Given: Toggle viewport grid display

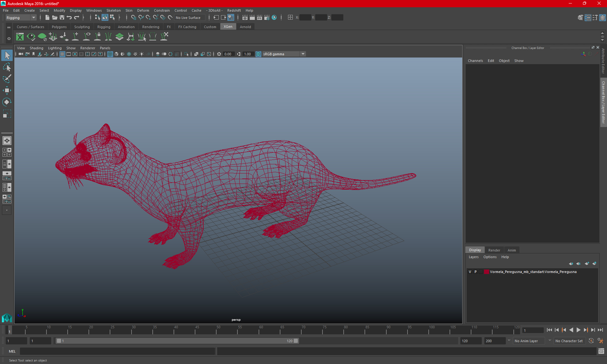Looking at the screenshot, I should tap(62, 54).
